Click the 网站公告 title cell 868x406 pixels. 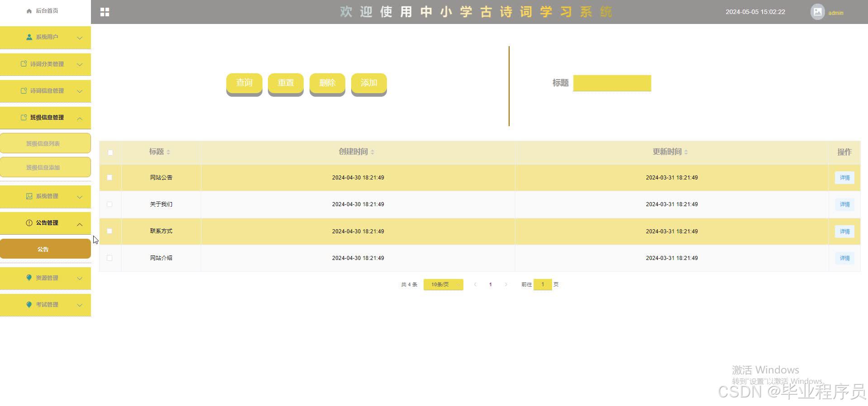161,178
